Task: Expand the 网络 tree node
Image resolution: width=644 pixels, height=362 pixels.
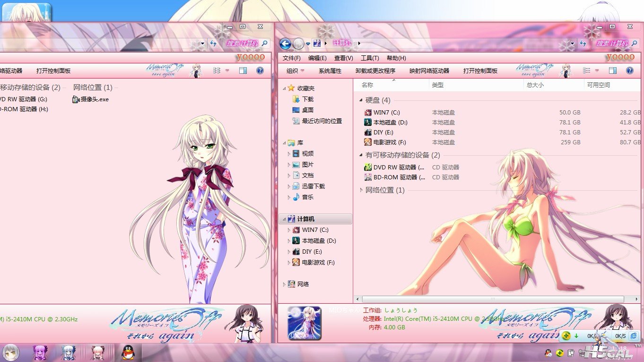Action: [x=284, y=284]
